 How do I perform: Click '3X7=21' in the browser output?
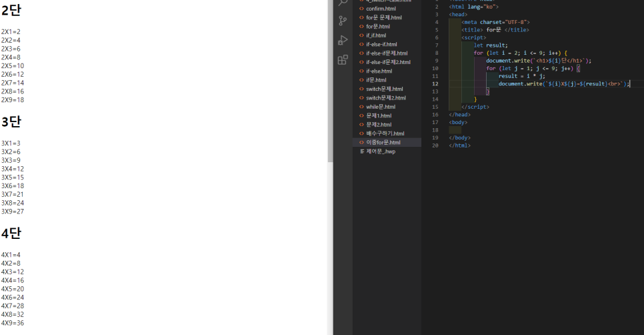(x=12, y=194)
